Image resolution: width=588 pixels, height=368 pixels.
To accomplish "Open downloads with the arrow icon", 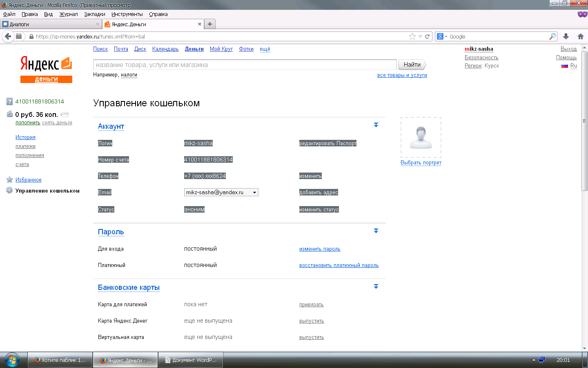I will pos(566,36).
